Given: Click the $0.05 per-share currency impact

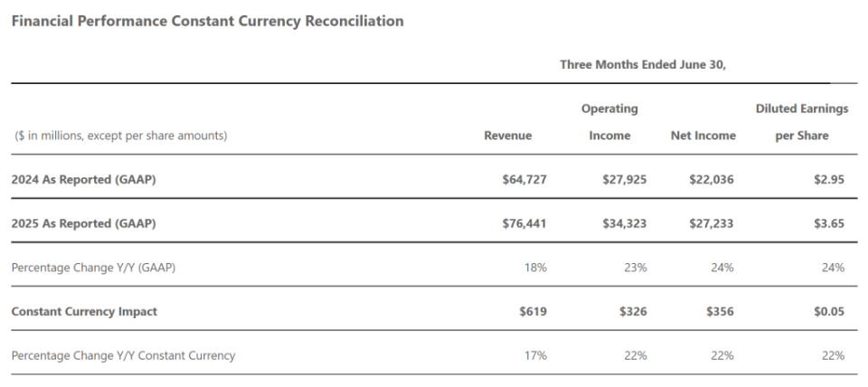Looking at the screenshot, I should click(829, 312).
